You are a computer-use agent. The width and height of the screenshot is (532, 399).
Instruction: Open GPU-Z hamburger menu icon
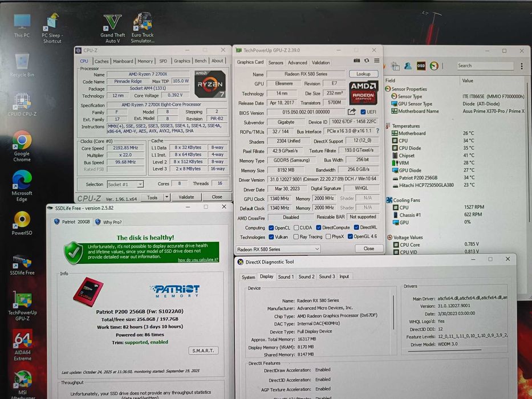(x=376, y=61)
